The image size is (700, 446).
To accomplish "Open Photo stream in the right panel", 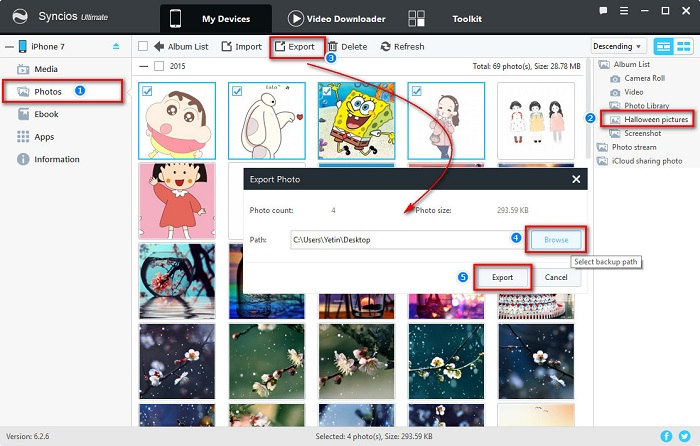I will pyautogui.click(x=634, y=147).
